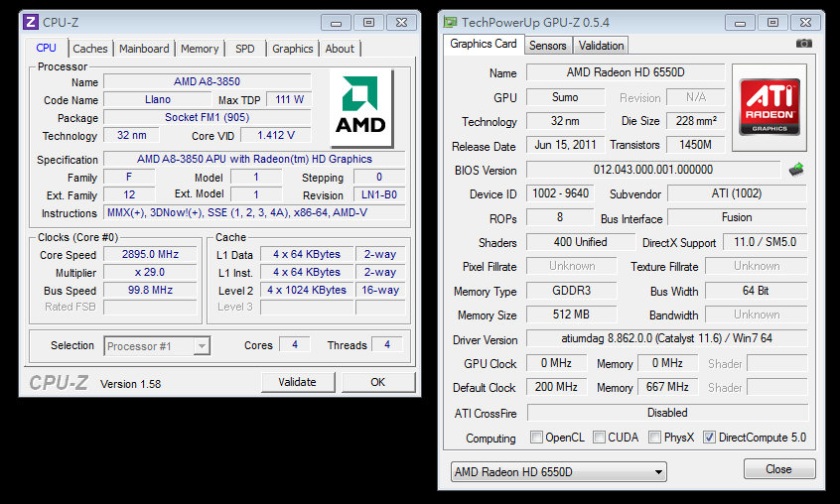Open the Graphics tab in CPU-Z
The height and width of the screenshot is (504, 840).
(293, 49)
